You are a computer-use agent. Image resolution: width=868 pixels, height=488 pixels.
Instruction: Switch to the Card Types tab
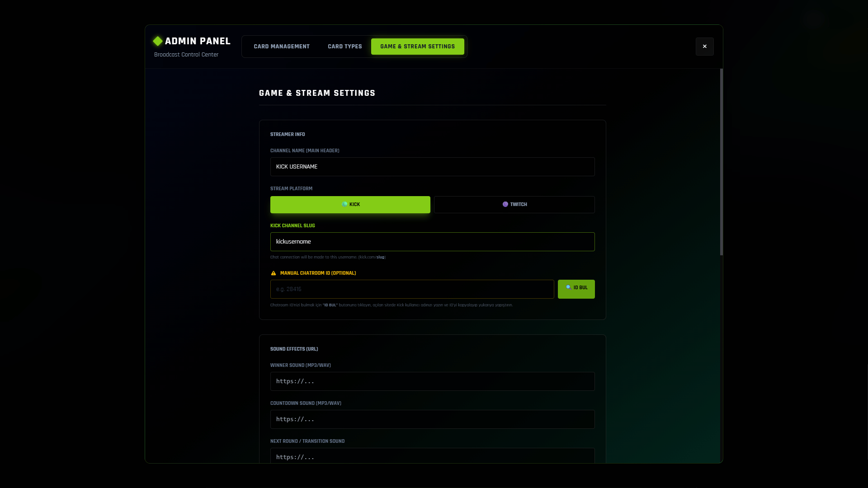click(x=344, y=47)
